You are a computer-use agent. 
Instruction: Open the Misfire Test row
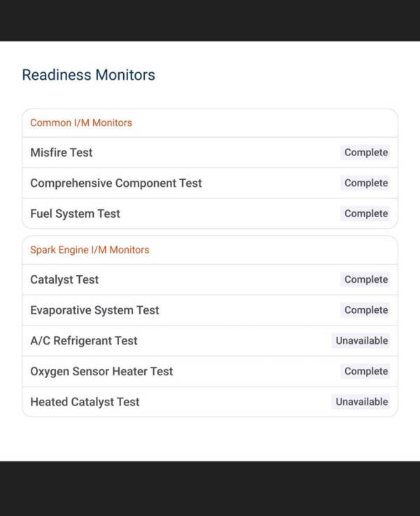coord(210,153)
